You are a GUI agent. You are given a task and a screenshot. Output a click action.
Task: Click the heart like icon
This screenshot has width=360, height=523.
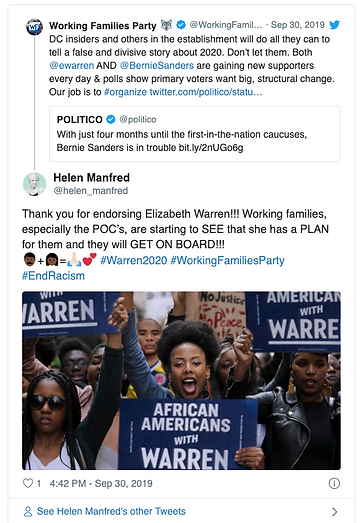[28, 483]
